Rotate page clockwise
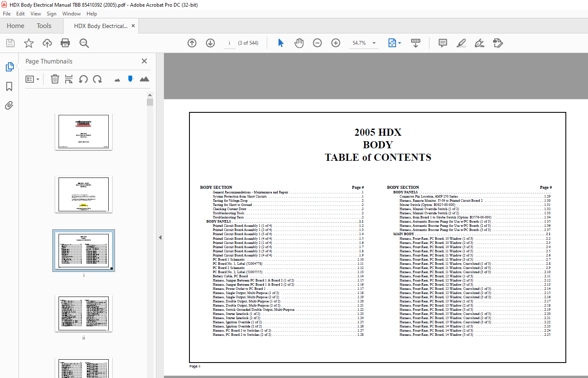The image size is (588, 378). point(97,79)
